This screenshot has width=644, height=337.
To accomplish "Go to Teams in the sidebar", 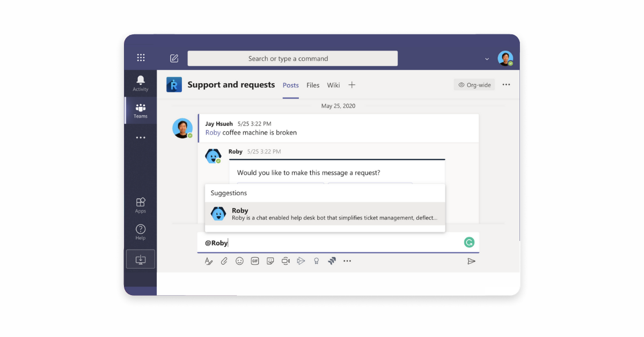I will coord(141,111).
